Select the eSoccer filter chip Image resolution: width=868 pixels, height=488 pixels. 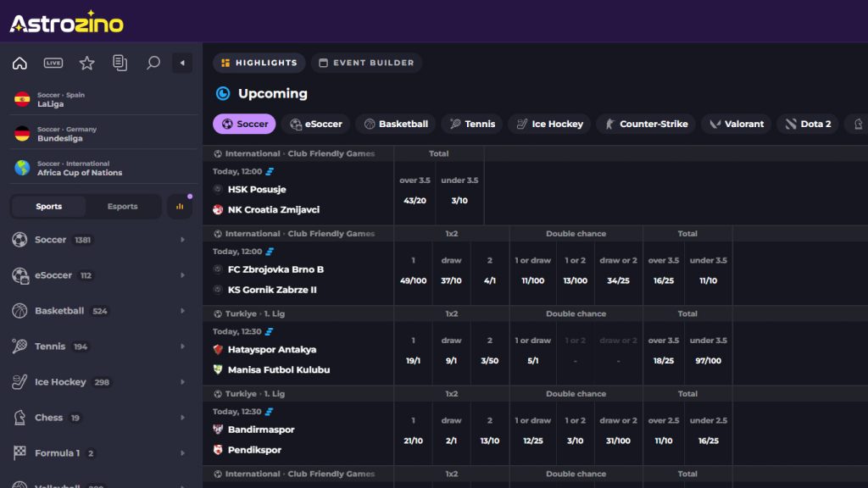point(315,124)
